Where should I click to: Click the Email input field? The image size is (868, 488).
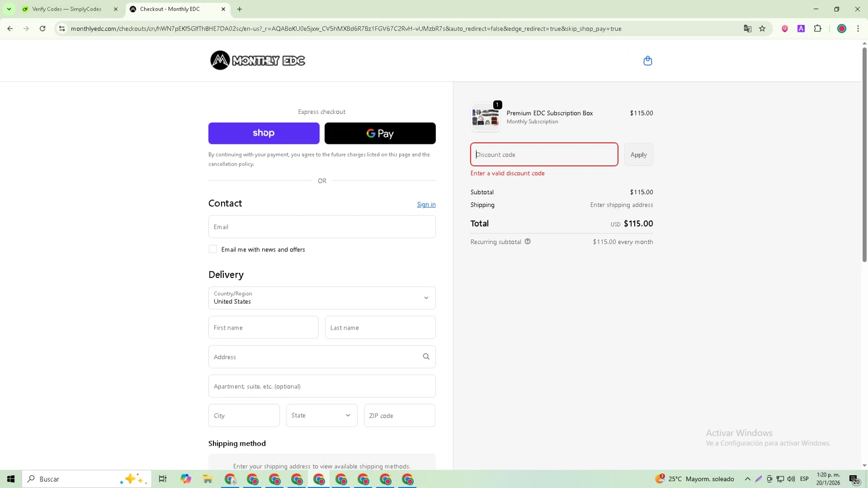tap(322, 227)
